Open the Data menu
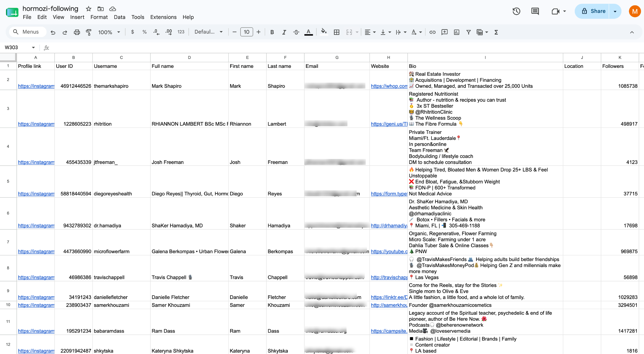The image size is (644, 354). [119, 17]
